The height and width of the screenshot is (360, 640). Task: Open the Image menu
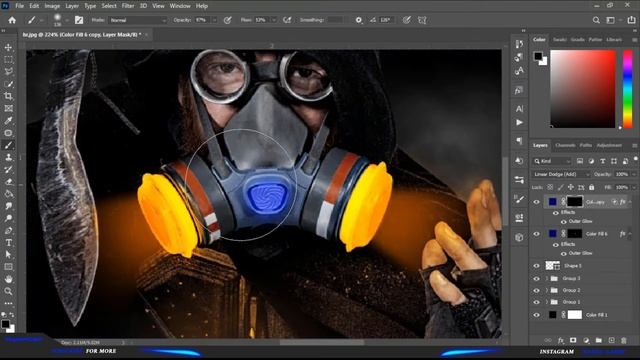click(x=52, y=6)
